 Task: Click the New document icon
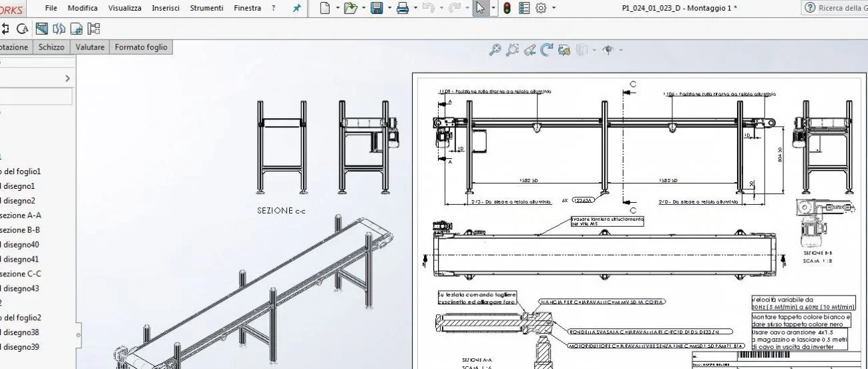tap(325, 8)
